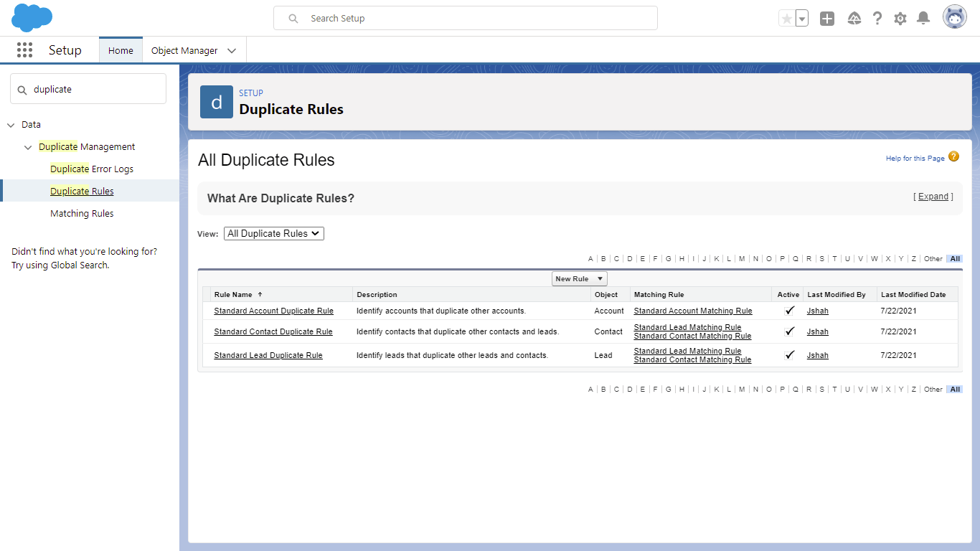Open the Standard Account Matching Rule link
The width and height of the screenshot is (980, 551).
[693, 311]
